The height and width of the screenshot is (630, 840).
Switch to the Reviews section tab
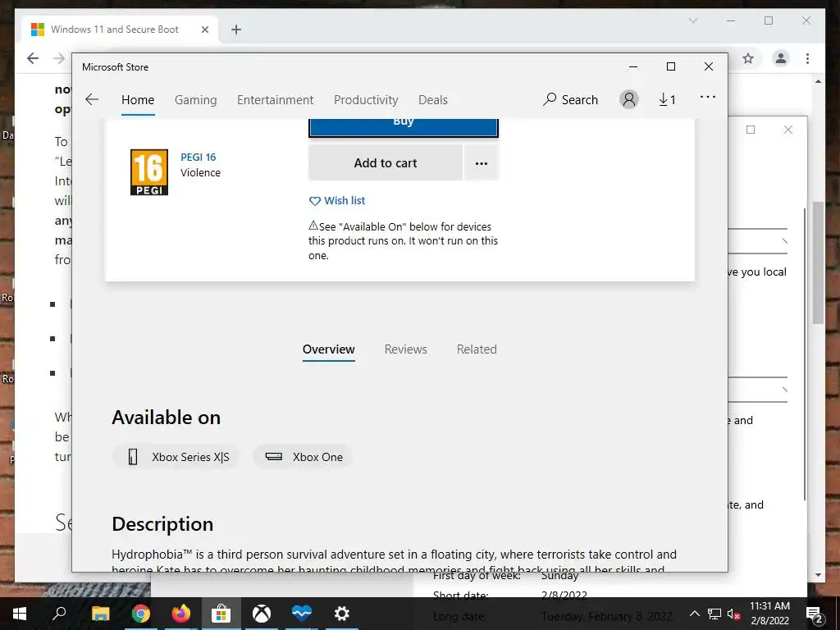click(405, 349)
